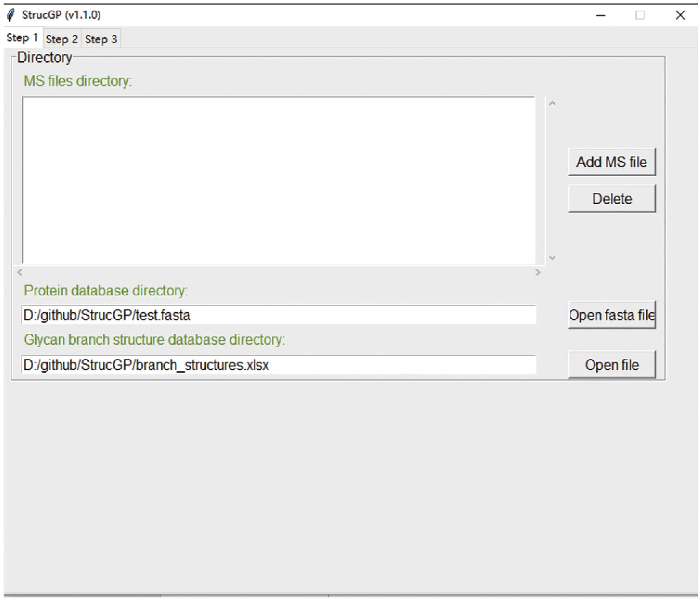Click the horizontal scrollbar right arrow
The height and width of the screenshot is (601, 700).
click(538, 272)
